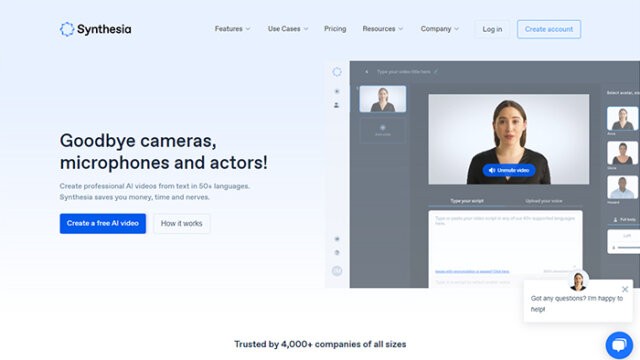
Task: Click the pronunciation help link in script box
Action: (x=472, y=271)
